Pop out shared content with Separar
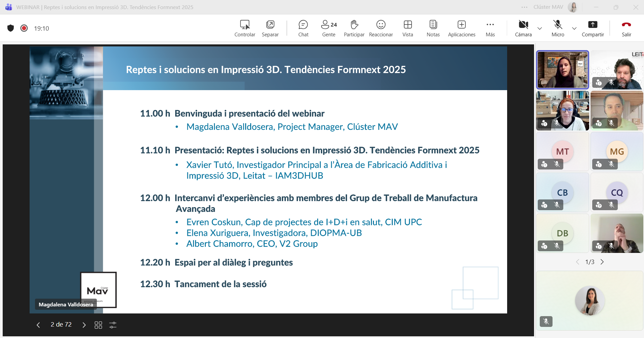 tap(270, 28)
